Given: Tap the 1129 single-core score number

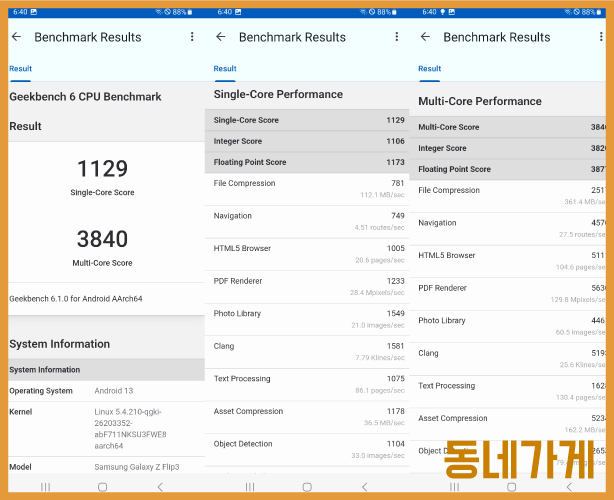Looking at the screenshot, I should point(102,168).
